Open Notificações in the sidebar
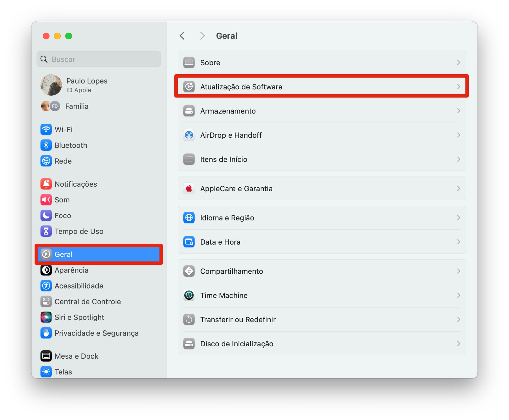Screen dimensions: 509x420 point(76,184)
